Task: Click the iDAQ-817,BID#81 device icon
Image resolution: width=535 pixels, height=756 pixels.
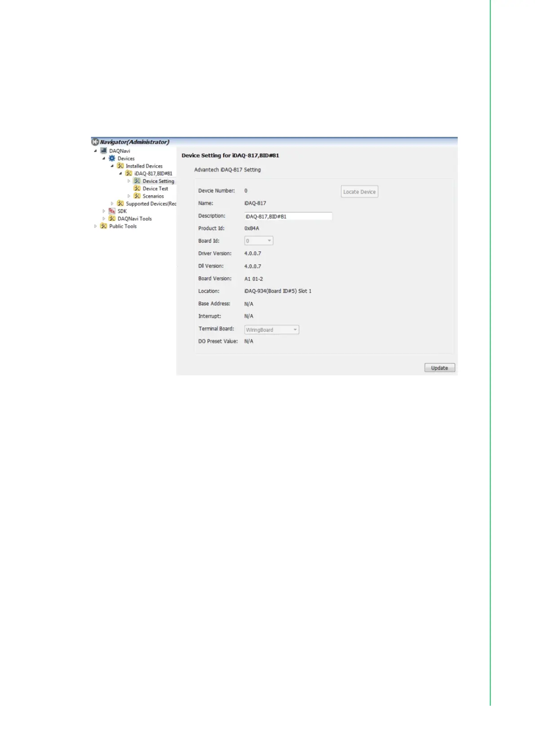Action: tap(128, 173)
